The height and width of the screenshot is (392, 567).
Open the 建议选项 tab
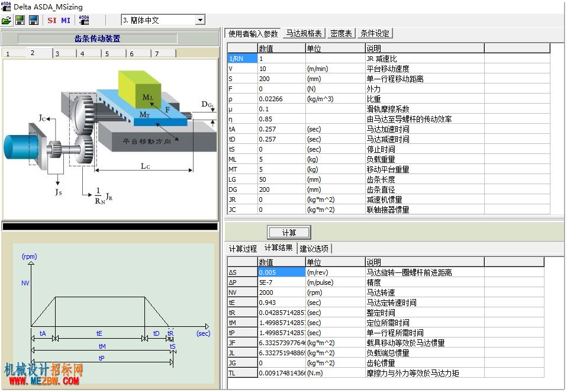tap(314, 249)
